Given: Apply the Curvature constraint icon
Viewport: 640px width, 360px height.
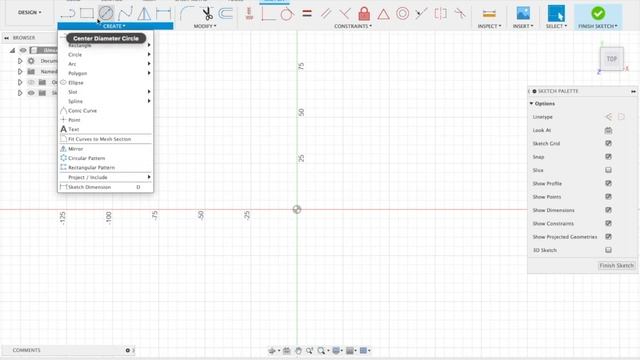Looking at the screenshot, I should pos(460,13).
